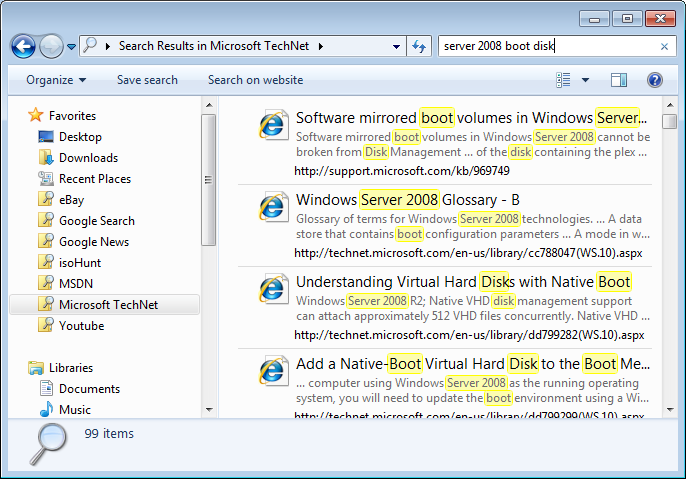Image resolution: width=686 pixels, height=479 pixels.
Task: Click '99 items' in details pane
Action: tap(109, 434)
